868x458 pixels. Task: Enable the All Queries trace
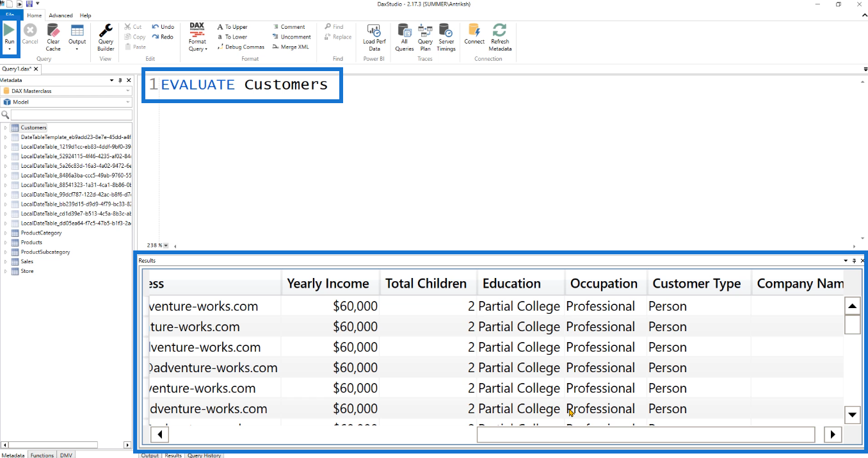pyautogui.click(x=404, y=37)
